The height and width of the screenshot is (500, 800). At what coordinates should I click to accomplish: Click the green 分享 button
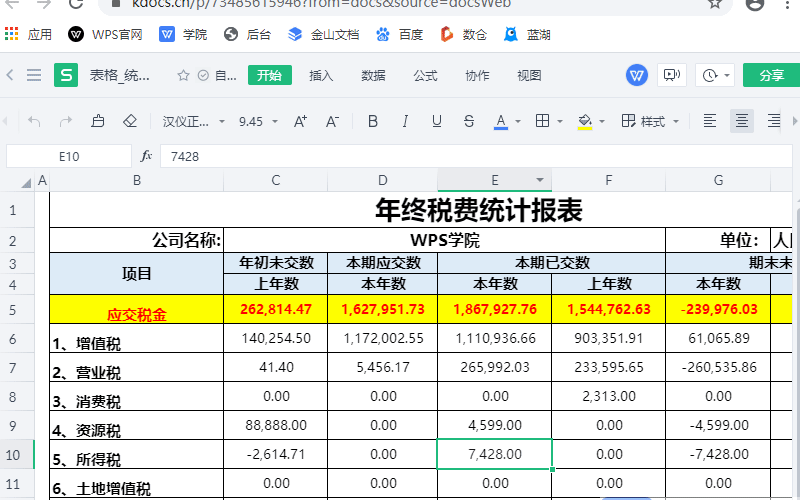coord(771,76)
